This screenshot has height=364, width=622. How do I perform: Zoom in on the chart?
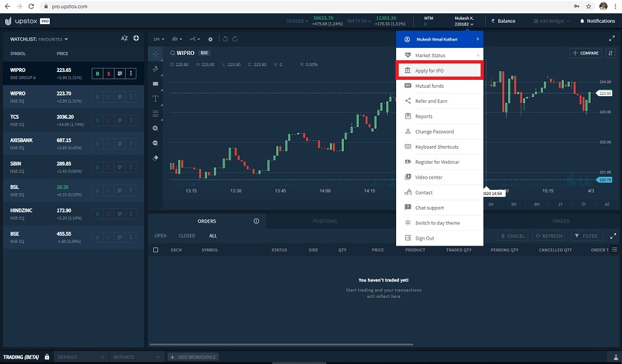[x=156, y=128]
